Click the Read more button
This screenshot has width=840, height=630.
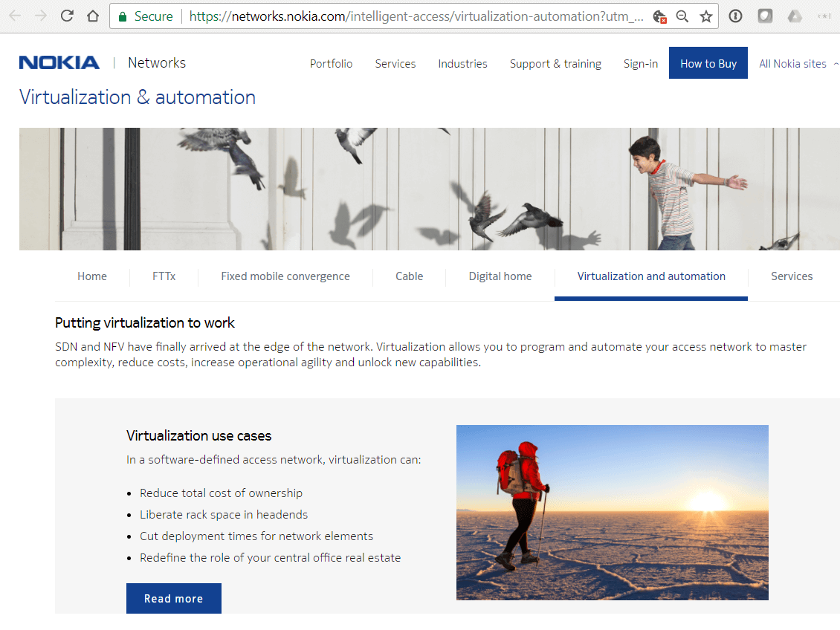click(x=173, y=598)
